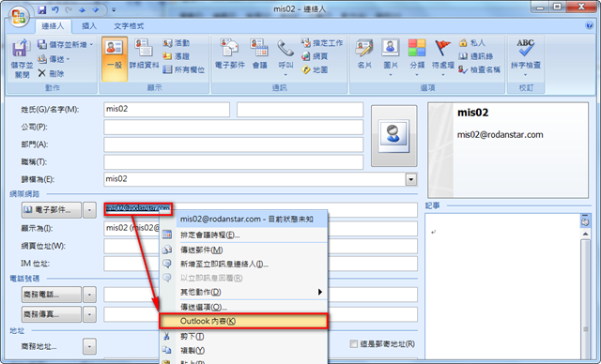Choose Send Mail (傳送郵件) menu item
Viewport: 601px width, 364px height.
pyautogui.click(x=244, y=250)
